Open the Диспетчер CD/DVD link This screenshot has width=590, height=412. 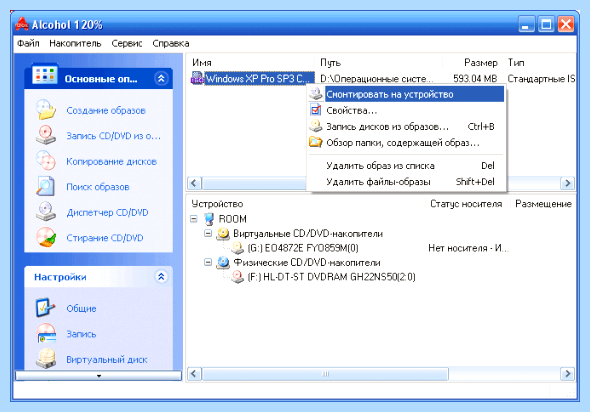tap(107, 212)
